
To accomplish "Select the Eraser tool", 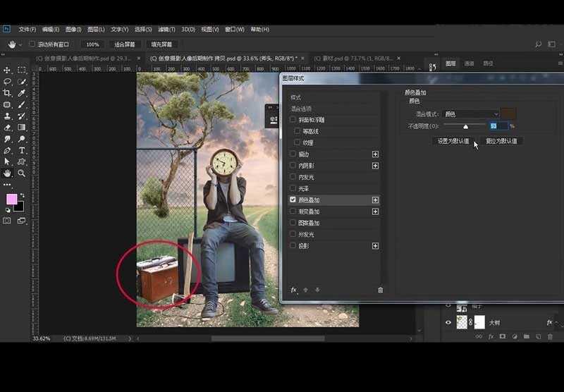I will coord(7,128).
